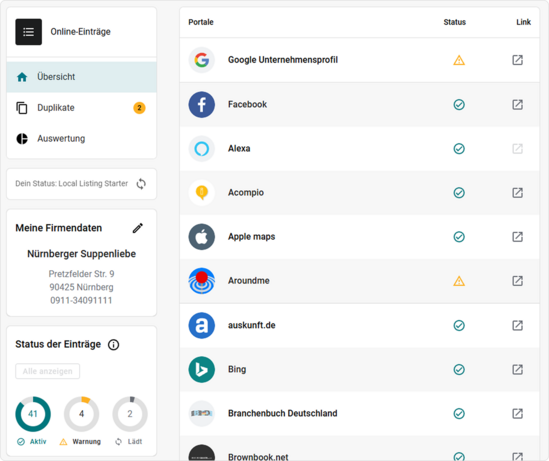Click the active status check of Facebook

pos(459,105)
